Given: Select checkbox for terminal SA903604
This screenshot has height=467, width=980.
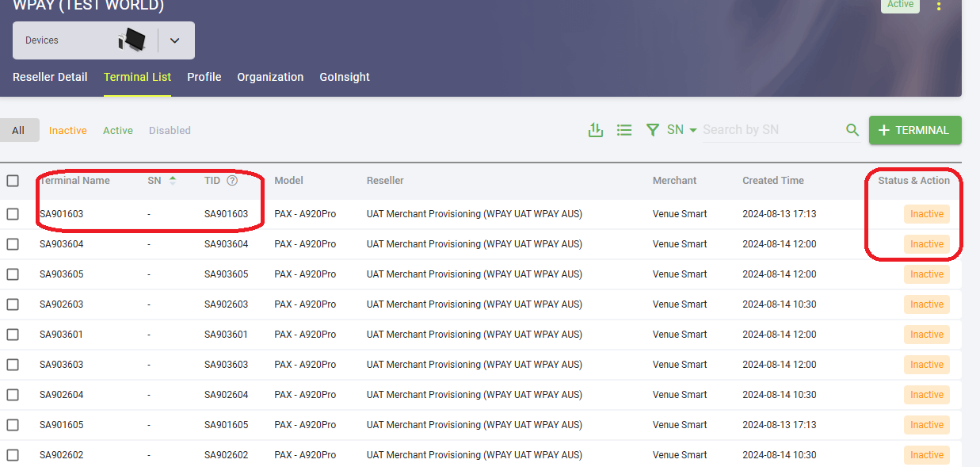Looking at the screenshot, I should 13,244.
